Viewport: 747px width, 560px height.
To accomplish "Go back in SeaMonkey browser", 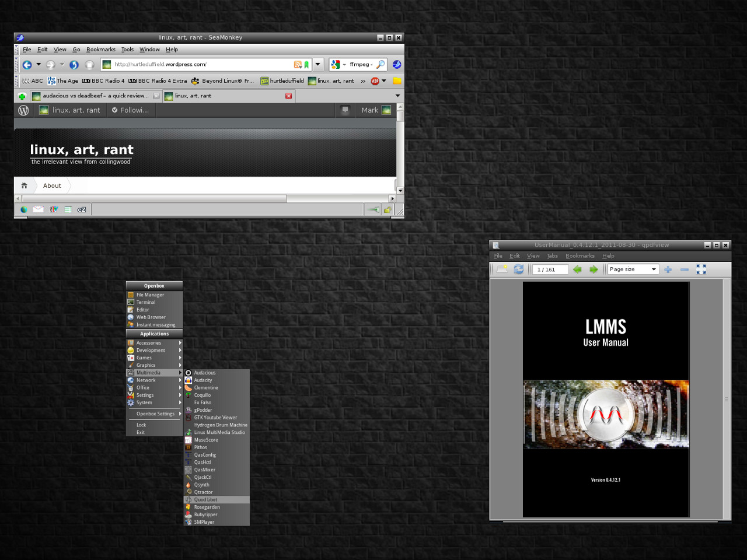I will click(27, 65).
